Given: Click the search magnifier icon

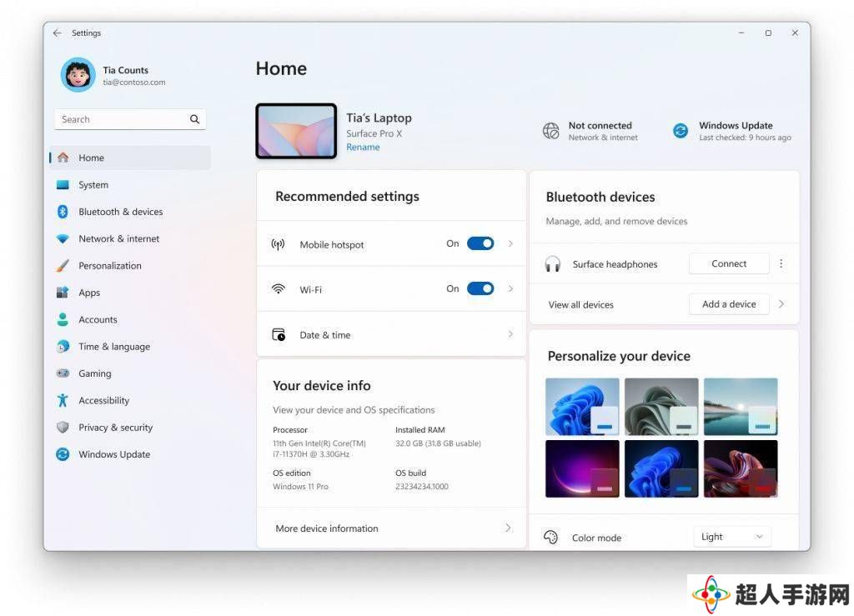Looking at the screenshot, I should (x=194, y=119).
